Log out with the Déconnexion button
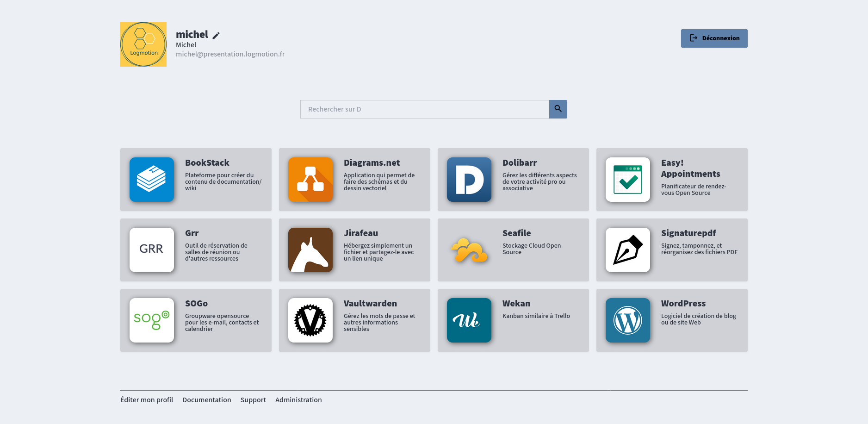 point(714,38)
